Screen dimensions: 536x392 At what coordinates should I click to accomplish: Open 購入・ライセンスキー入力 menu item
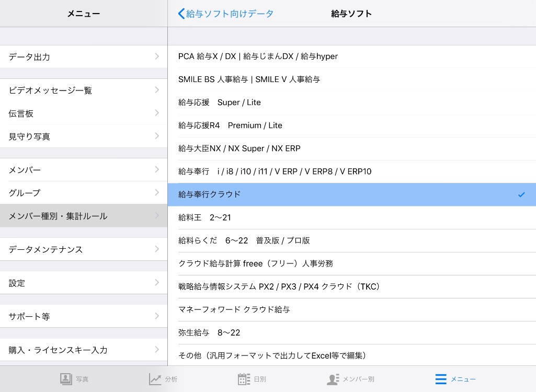(x=84, y=350)
